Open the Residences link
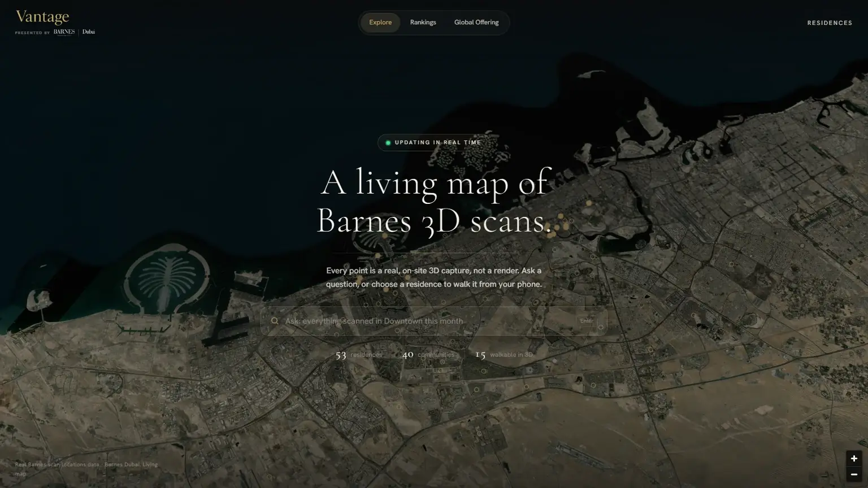 [830, 23]
